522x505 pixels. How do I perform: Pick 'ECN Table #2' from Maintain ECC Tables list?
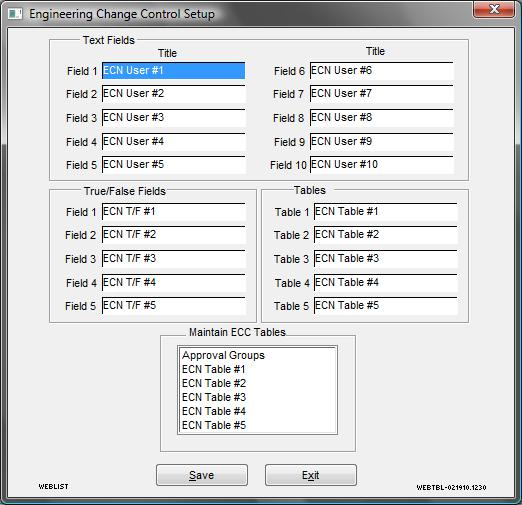(257, 383)
